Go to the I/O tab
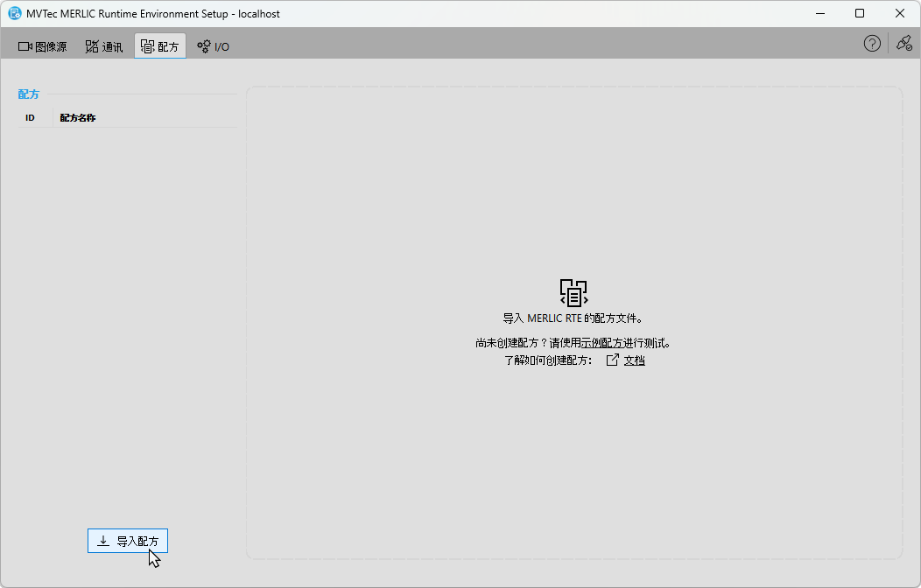Viewport: 921px width, 588px height. coord(214,46)
